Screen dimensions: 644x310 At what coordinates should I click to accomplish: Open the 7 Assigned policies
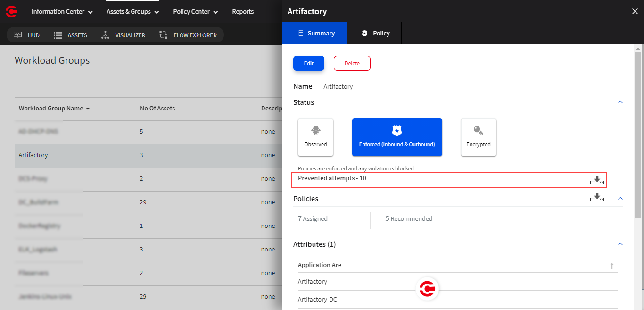tap(313, 219)
